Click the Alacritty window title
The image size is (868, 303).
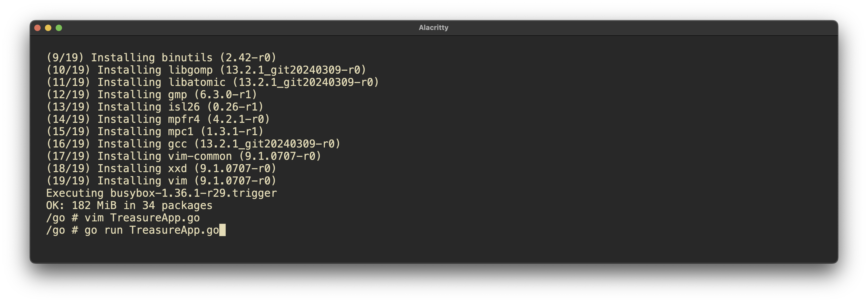(433, 28)
